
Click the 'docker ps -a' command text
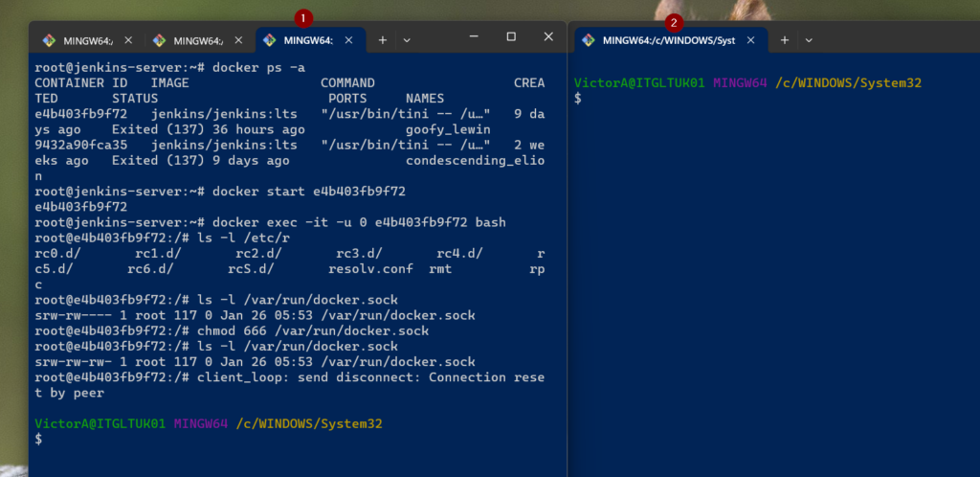258,67
